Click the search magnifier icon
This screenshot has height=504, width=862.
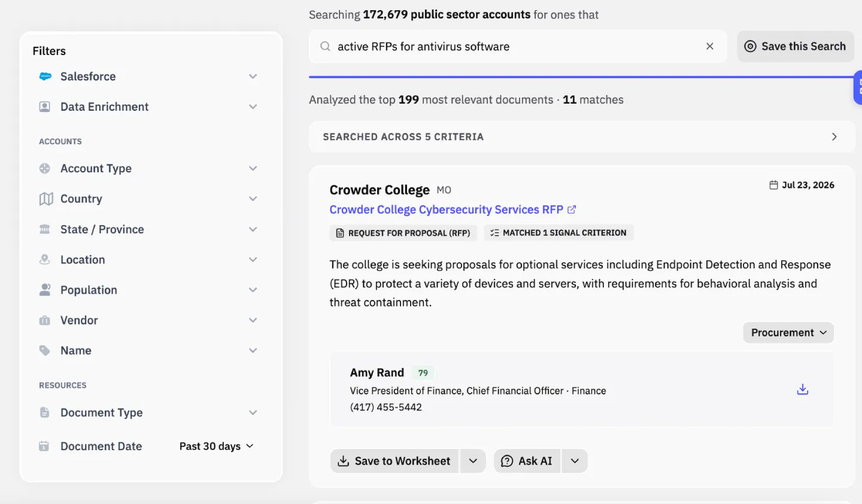(x=325, y=46)
